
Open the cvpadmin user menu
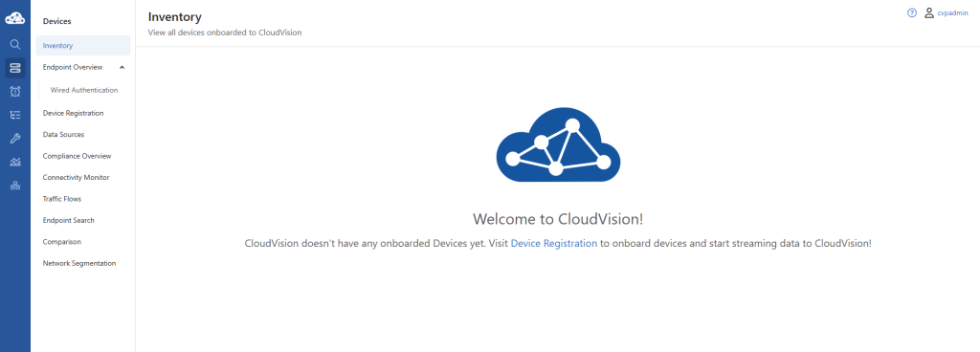(x=952, y=12)
